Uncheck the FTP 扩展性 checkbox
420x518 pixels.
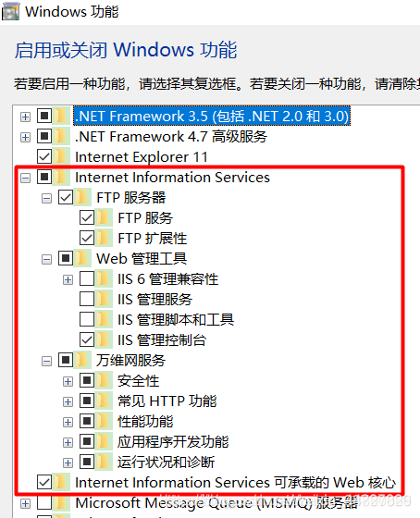coord(87,238)
